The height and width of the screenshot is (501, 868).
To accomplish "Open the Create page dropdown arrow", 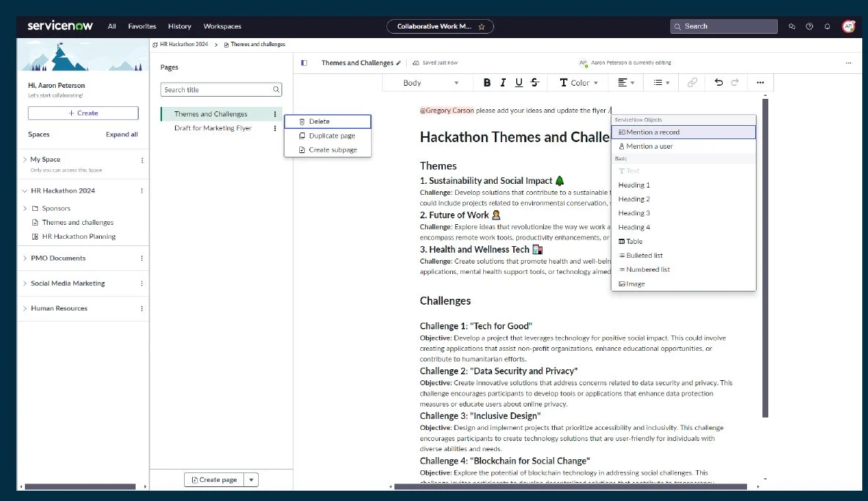I will click(251, 480).
